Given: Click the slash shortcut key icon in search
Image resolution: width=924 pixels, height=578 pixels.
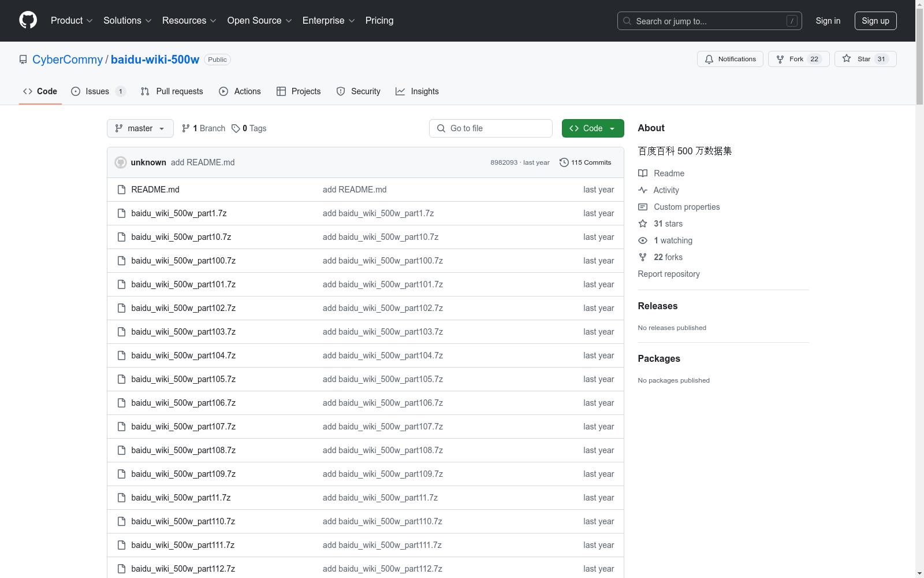Looking at the screenshot, I should (x=792, y=21).
